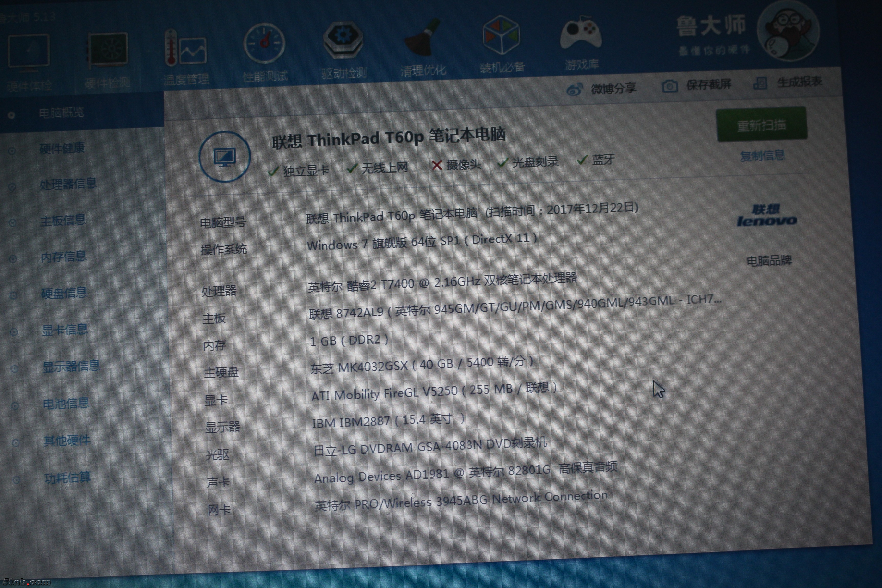Click 日立-LG DVDRAM GSA-4083N value

[430, 446]
